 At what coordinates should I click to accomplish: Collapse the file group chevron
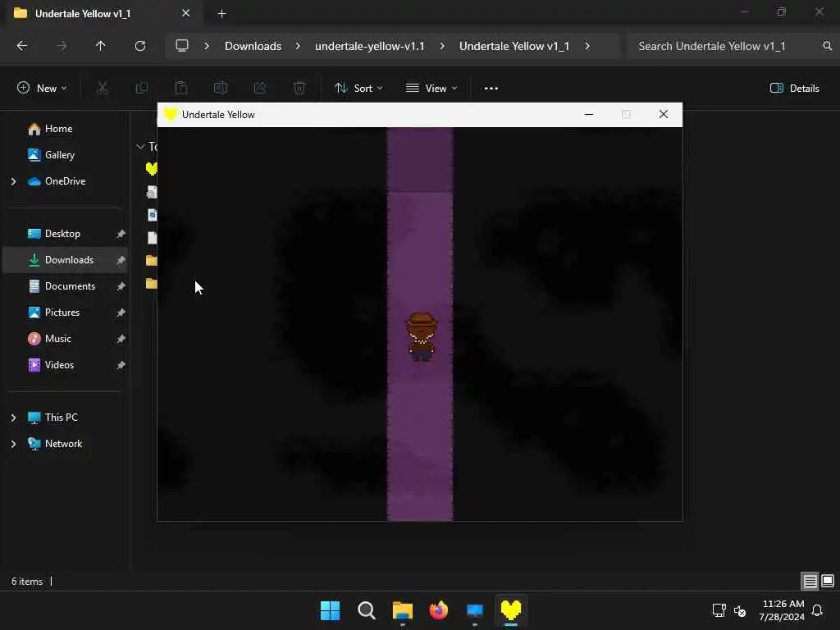pos(140,146)
